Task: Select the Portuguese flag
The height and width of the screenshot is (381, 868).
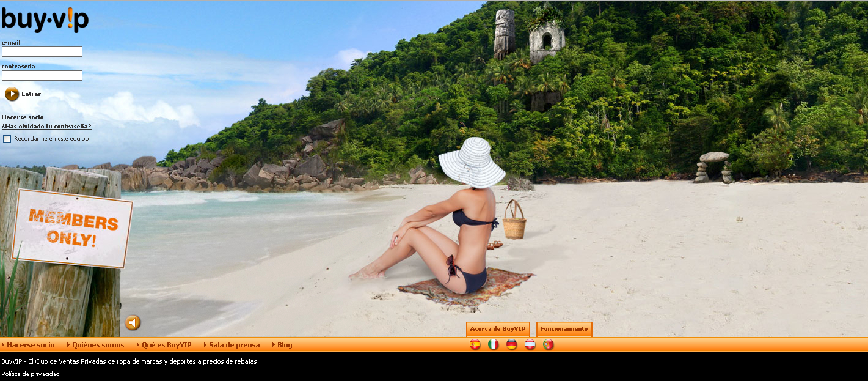Action: (x=549, y=345)
